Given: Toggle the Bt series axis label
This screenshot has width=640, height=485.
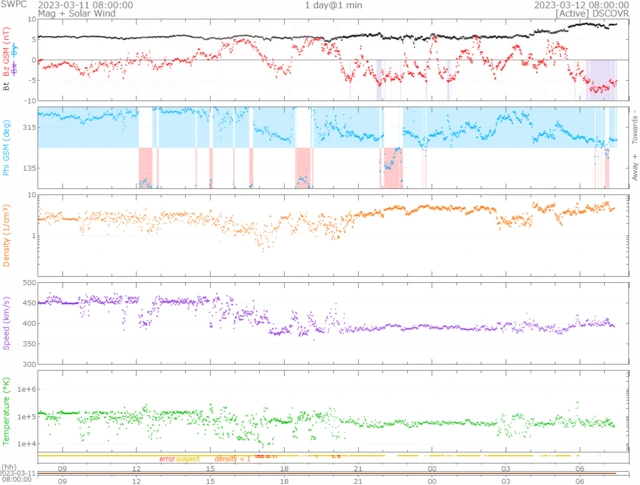Looking at the screenshot, I should pos(6,87).
